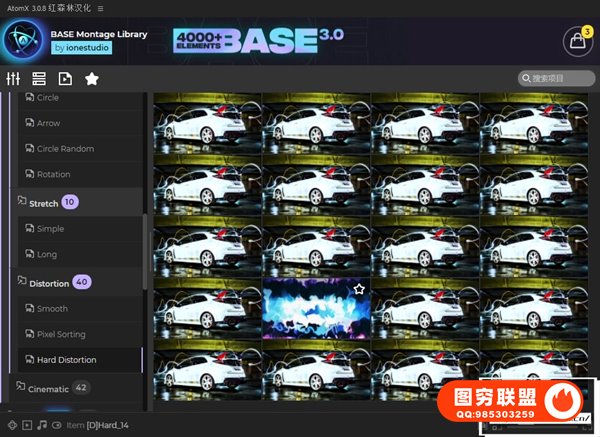The height and width of the screenshot is (437, 600).
Task: Open the AtomX panel hamburger menu
Action: coord(100,8)
